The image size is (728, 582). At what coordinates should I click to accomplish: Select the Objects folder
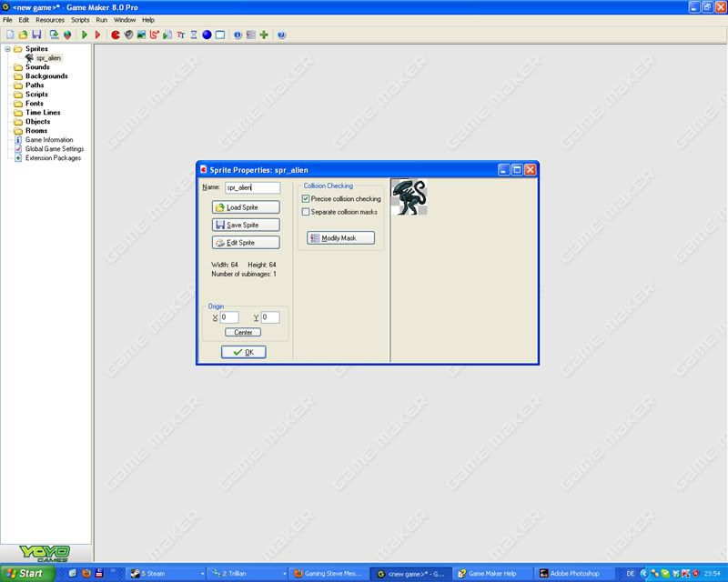pos(37,122)
